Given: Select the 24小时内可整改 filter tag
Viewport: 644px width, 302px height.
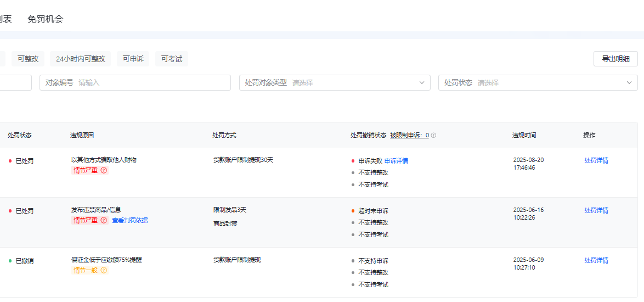Looking at the screenshot, I should point(80,59).
